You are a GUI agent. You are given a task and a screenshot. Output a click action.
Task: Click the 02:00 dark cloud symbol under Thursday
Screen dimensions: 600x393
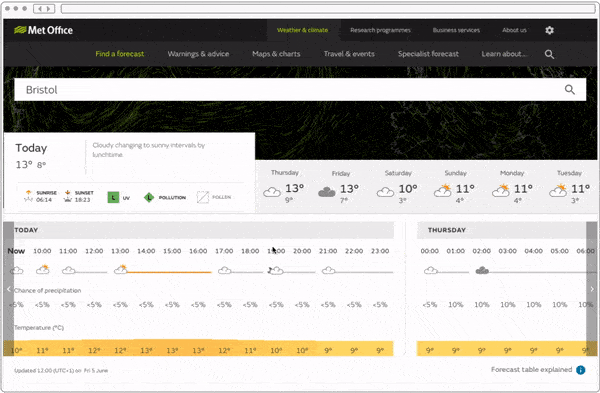pos(482,271)
